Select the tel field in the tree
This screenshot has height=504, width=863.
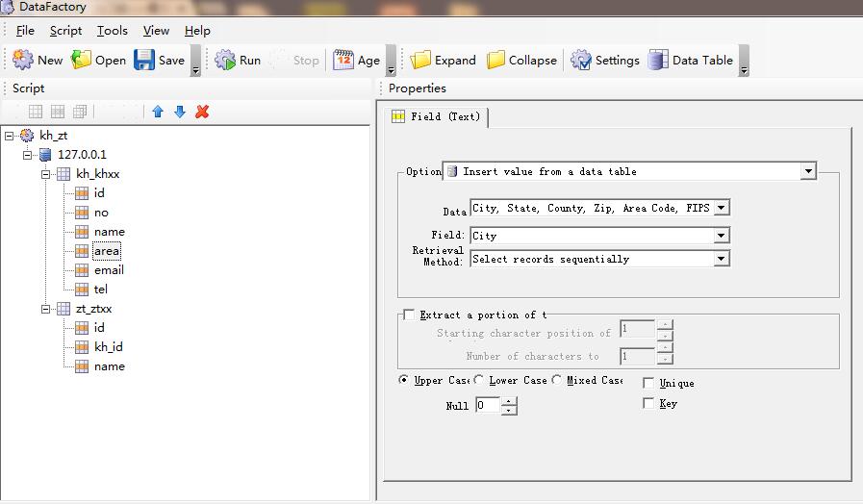(x=101, y=290)
